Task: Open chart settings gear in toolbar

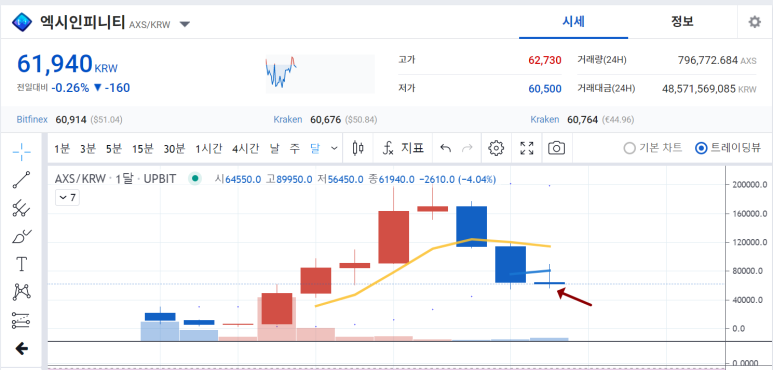Action: 496,148
